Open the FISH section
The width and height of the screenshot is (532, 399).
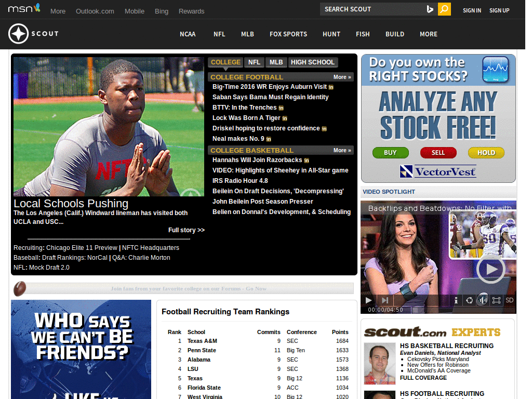tap(363, 34)
